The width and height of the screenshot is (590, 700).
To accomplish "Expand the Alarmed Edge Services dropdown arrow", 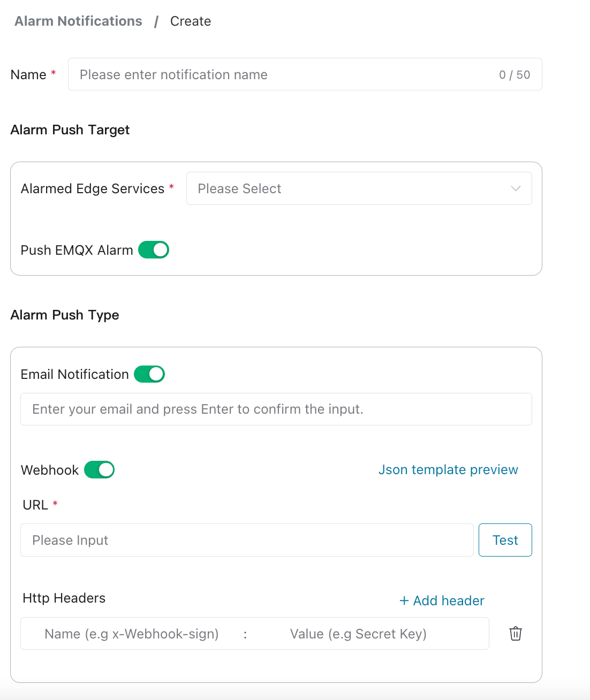I will tap(516, 188).
